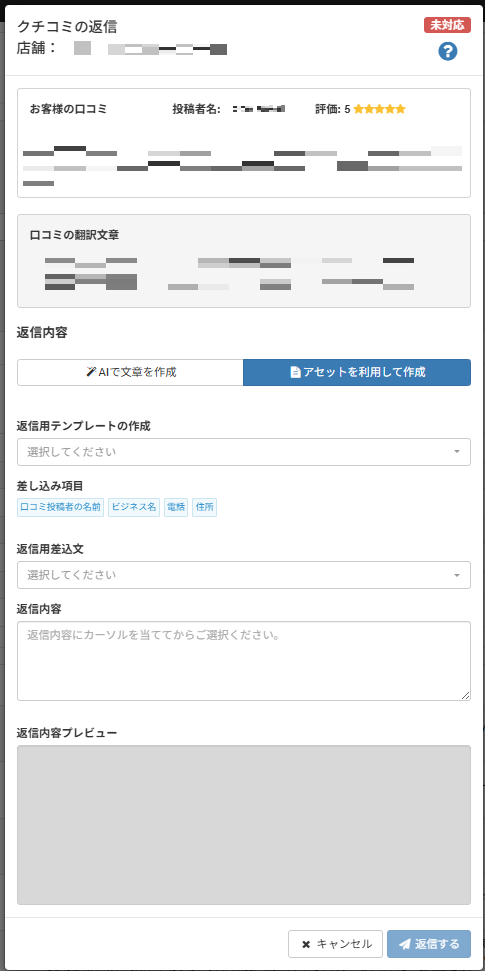Open the 返信用テンプレートの作成 dropdown
The width and height of the screenshot is (485, 971).
(x=243, y=452)
